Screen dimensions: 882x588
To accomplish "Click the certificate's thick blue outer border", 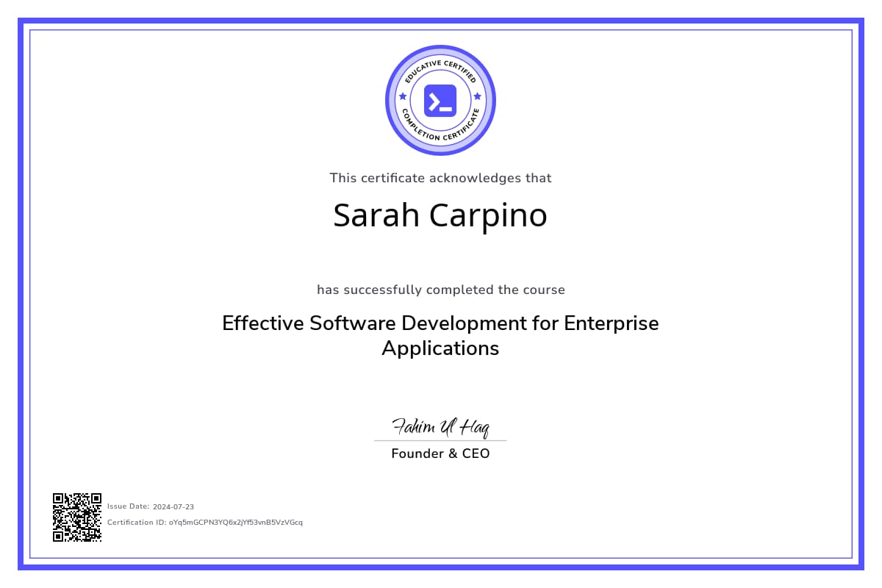I will point(441,21).
